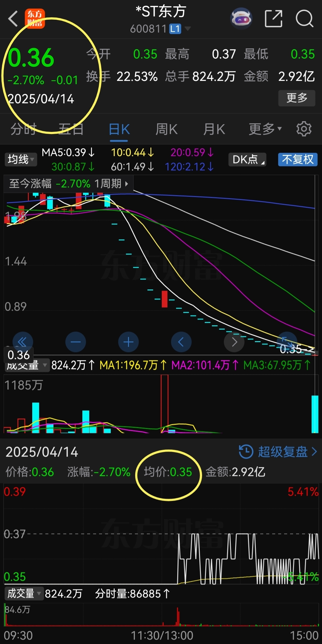Tap the 11:30/13:00 time label
This screenshot has height=644, width=322.
click(162, 635)
